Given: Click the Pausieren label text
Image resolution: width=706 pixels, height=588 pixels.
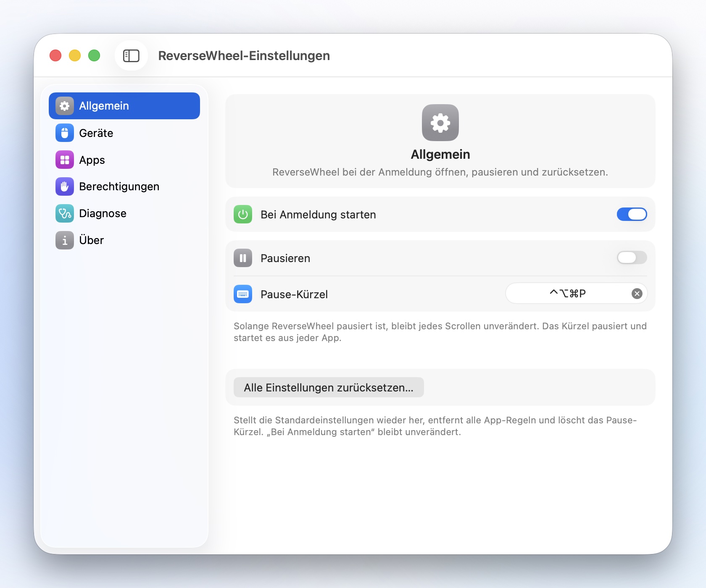Looking at the screenshot, I should (x=285, y=258).
